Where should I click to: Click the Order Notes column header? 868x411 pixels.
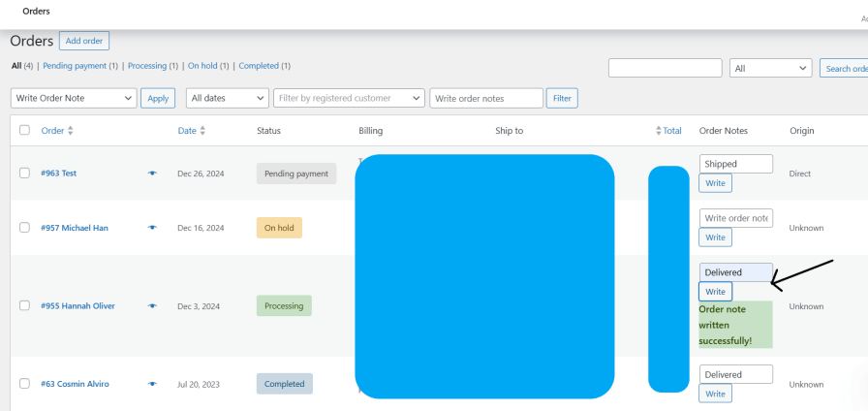[724, 131]
